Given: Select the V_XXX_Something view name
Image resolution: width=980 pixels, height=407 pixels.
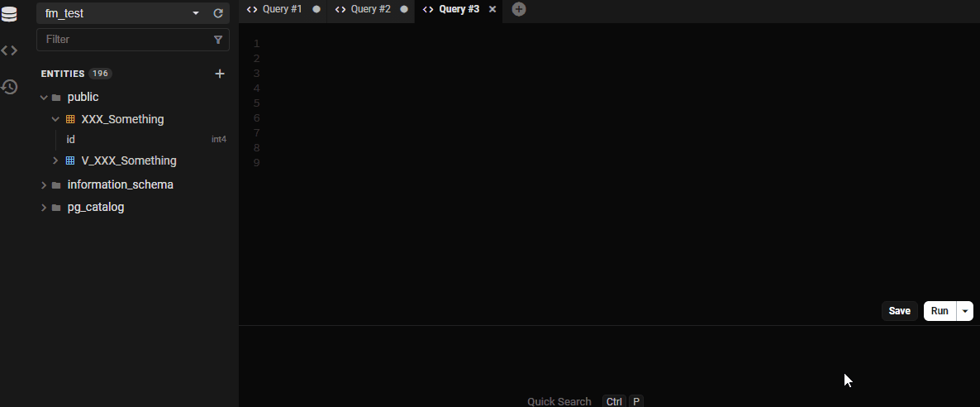Looking at the screenshot, I should [x=129, y=161].
